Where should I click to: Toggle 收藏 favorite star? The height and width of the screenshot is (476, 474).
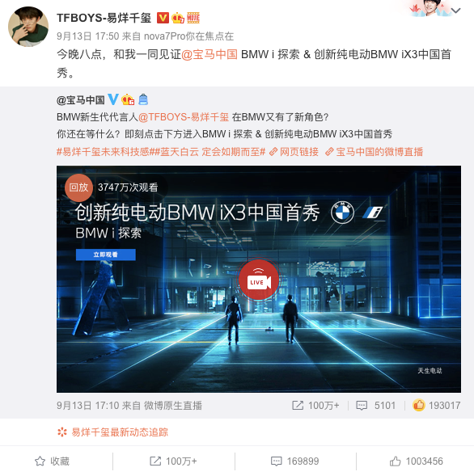point(52,461)
